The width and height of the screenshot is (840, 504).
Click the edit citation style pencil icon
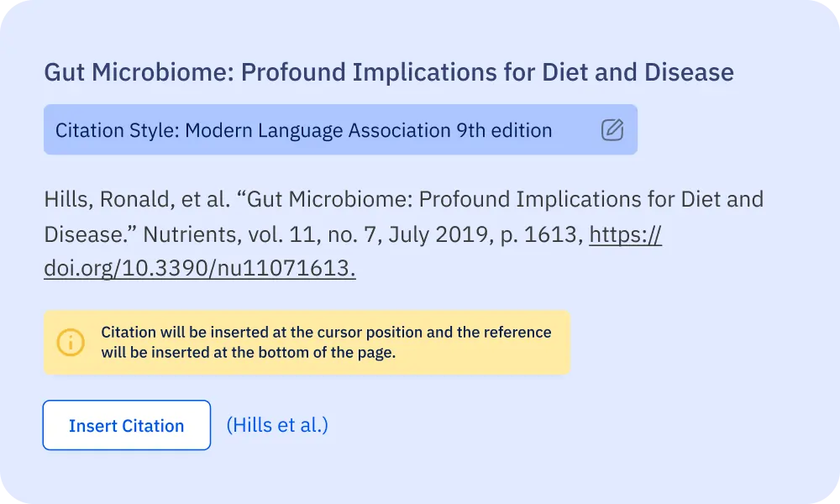tap(612, 130)
